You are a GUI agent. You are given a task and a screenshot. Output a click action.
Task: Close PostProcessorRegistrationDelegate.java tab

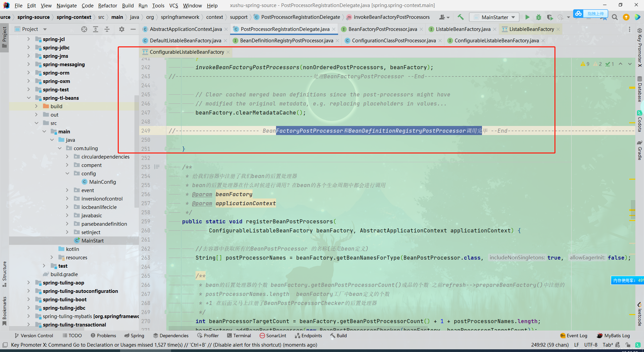click(334, 29)
